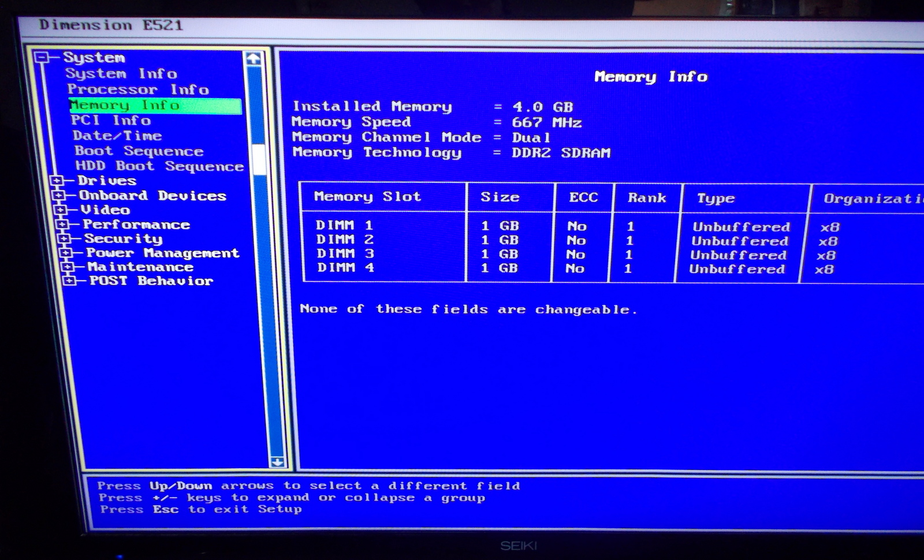Image resolution: width=924 pixels, height=560 pixels.
Task: Expand the Security group
Action: tap(64, 238)
